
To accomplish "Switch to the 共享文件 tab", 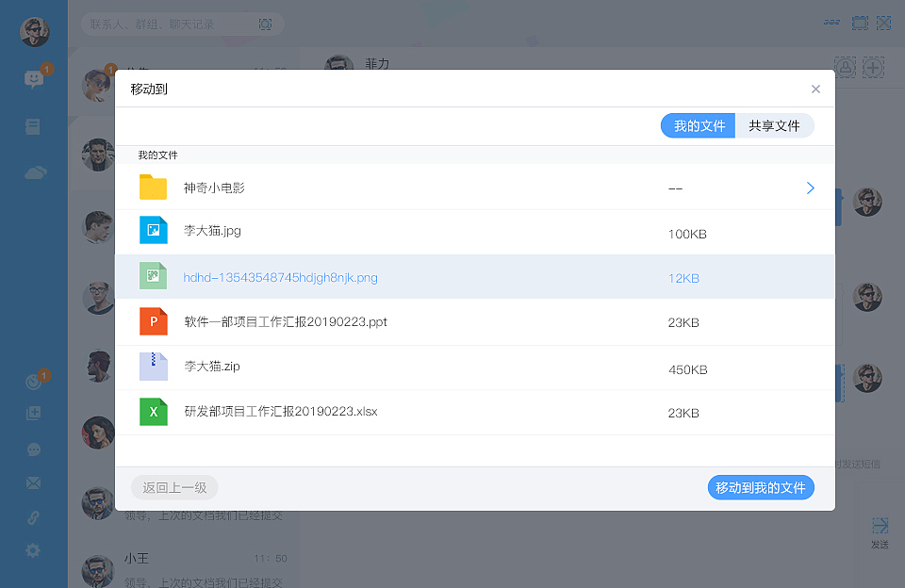I will click(775, 125).
